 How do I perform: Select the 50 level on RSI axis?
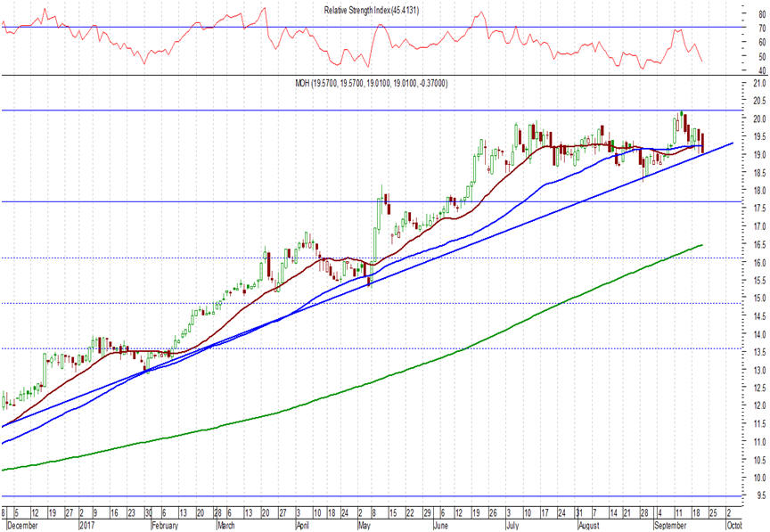click(x=762, y=56)
